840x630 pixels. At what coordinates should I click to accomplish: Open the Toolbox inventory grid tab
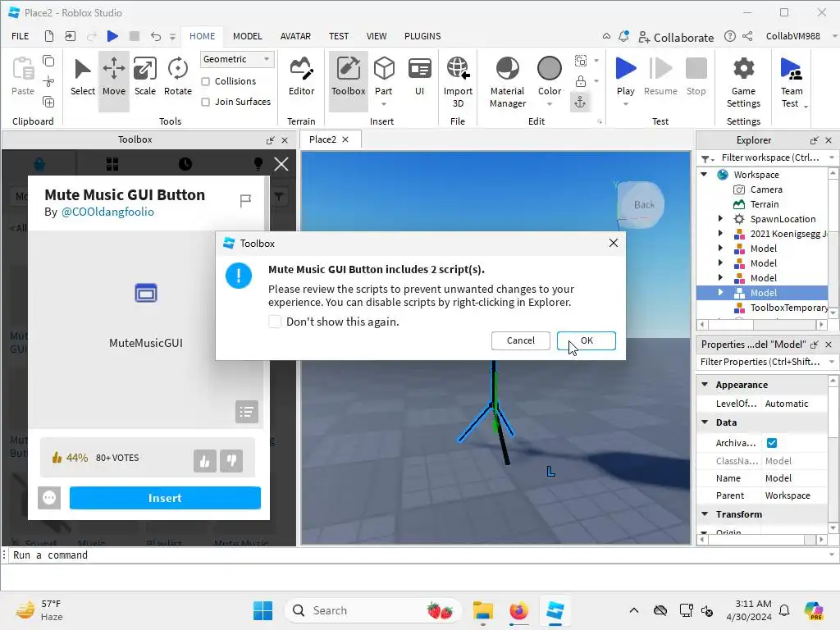[x=112, y=164]
